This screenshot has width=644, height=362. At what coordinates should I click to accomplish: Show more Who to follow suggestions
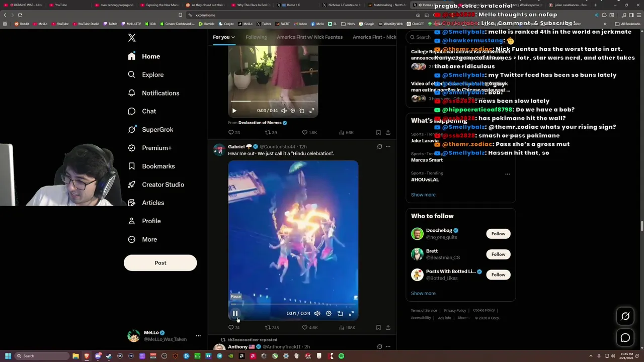[x=423, y=293]
